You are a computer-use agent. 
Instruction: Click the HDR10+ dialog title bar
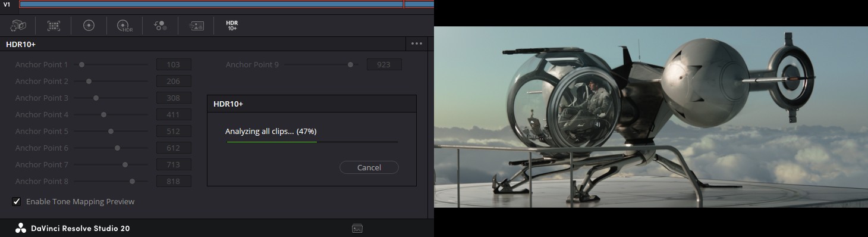tap(312, 104)
